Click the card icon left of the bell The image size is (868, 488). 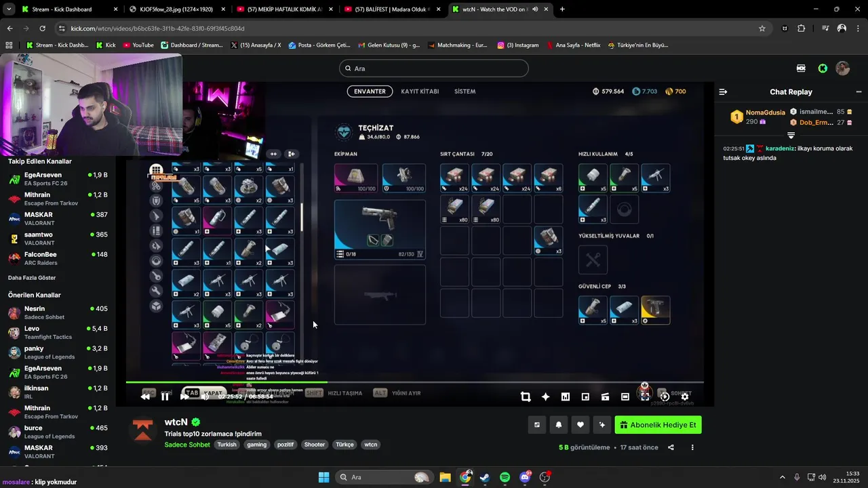point(537,425)
